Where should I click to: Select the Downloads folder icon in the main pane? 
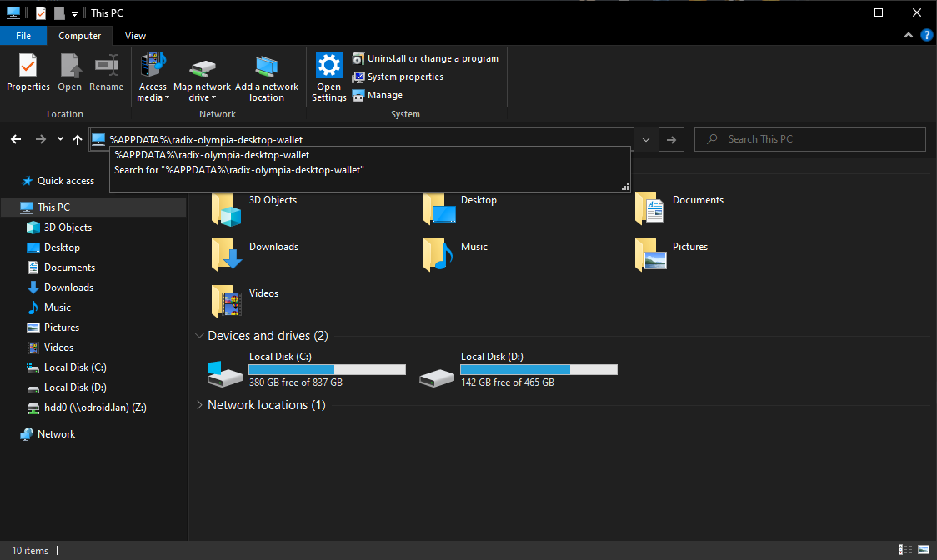click(x=227, y=255)
